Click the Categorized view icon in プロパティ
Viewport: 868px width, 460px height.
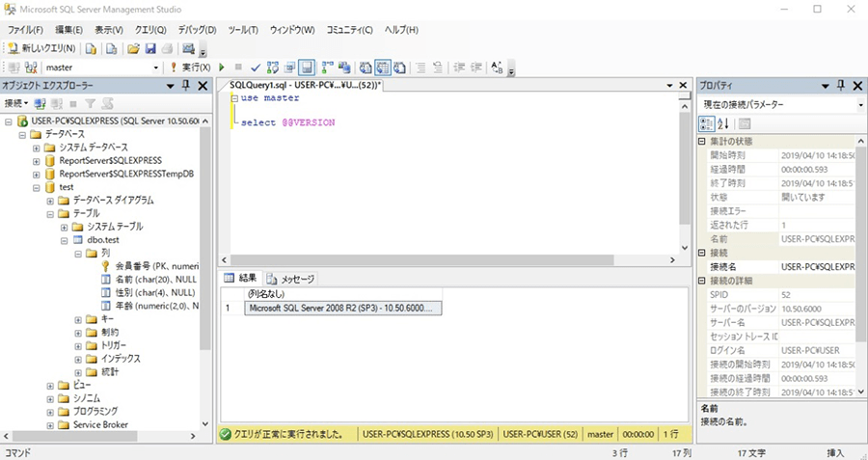pyautogui.click(x=707, y=123)
